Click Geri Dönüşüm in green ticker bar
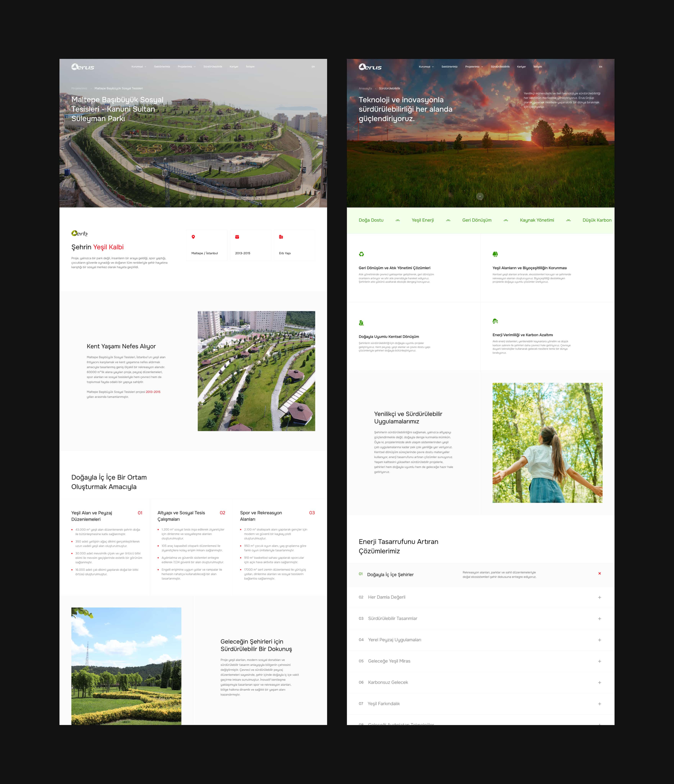 477,220
